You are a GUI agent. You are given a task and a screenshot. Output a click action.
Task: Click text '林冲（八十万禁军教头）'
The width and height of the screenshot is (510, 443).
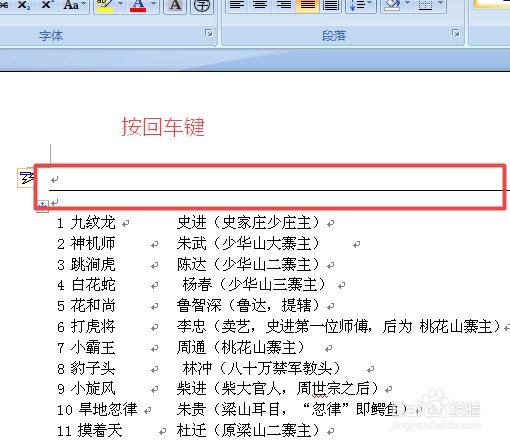coord(262,369)
